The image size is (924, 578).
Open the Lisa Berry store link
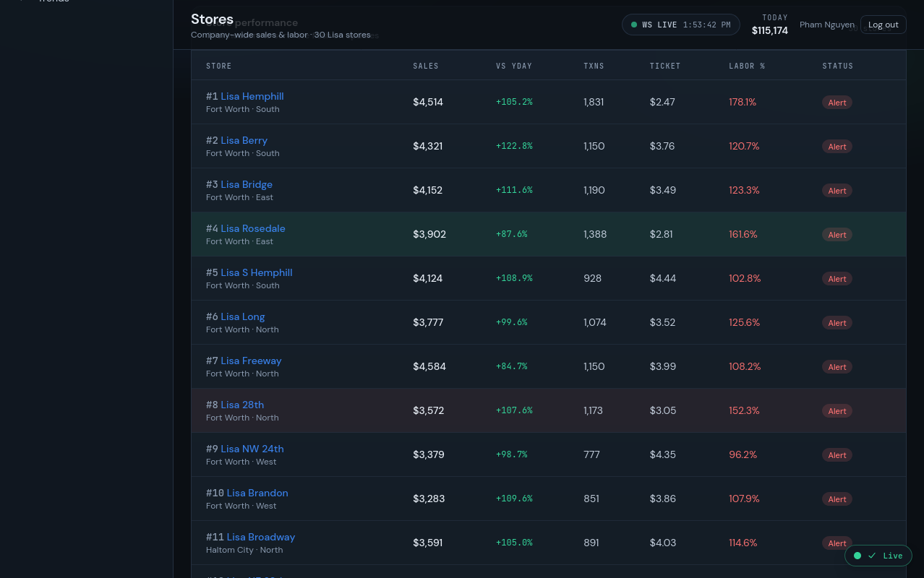point(244,140)
